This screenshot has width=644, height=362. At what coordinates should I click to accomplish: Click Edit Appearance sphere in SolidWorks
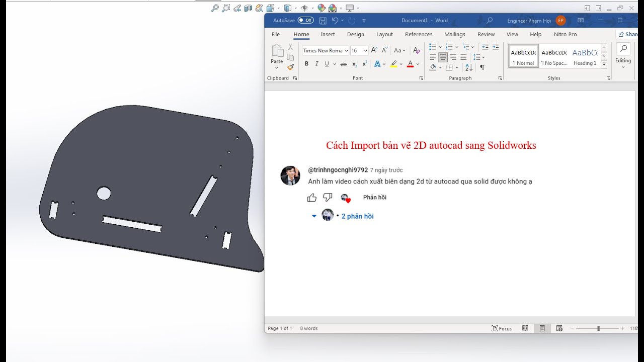coord(321,8)
